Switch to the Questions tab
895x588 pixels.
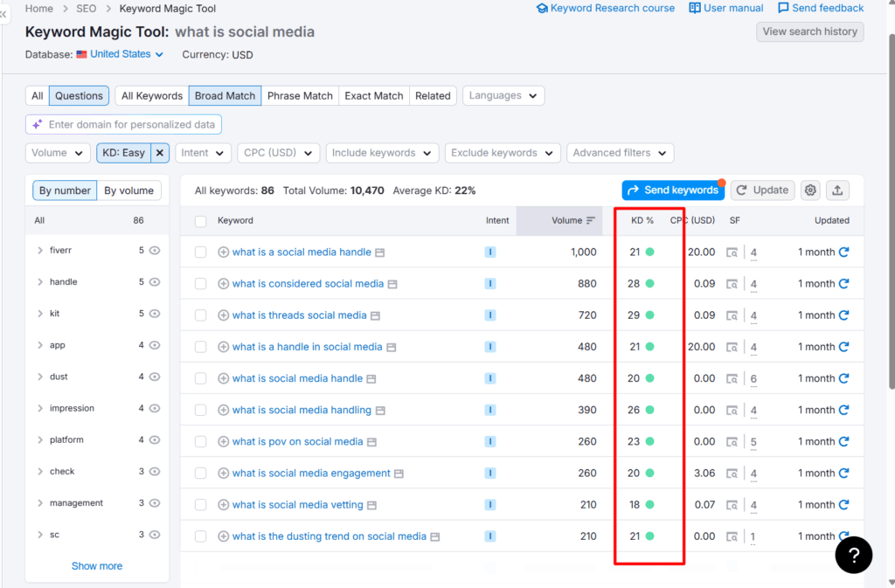(79, 96)
